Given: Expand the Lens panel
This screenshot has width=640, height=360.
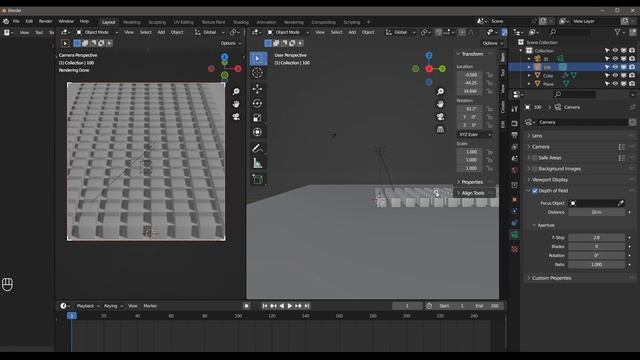Looking at the screenshot, I should [537, 136].
